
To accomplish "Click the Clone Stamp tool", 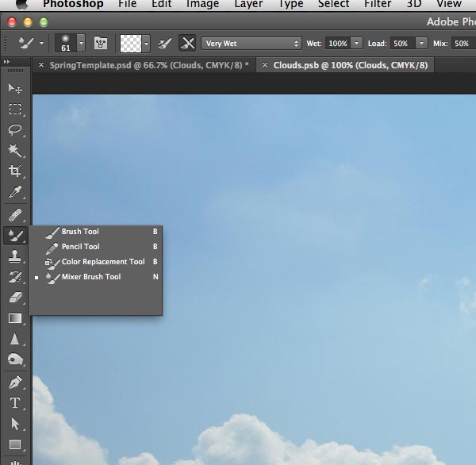I will (14, 256).
